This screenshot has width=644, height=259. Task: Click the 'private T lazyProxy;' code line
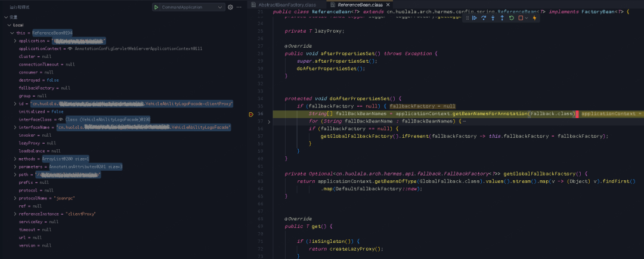click(x=315, y=31)
